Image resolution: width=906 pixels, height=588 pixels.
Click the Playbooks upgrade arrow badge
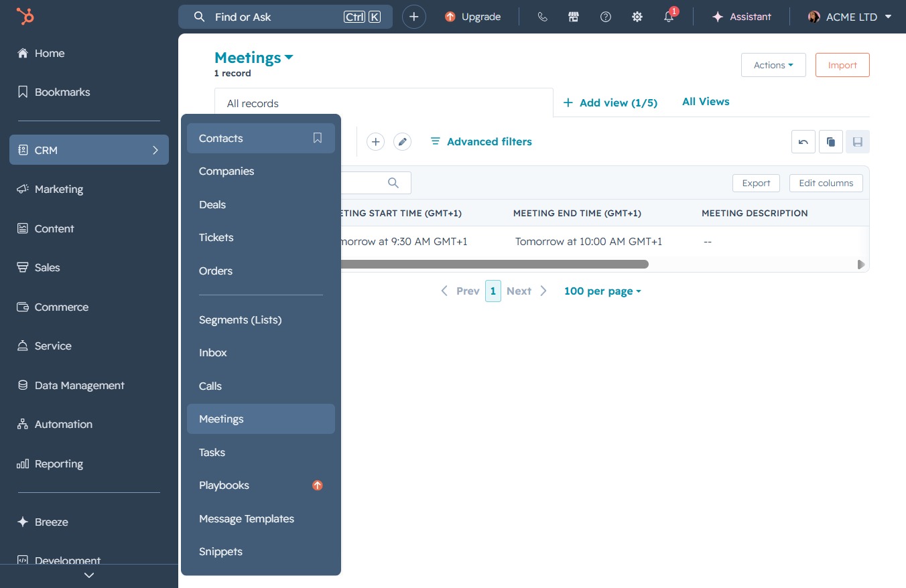click(318, 486)
